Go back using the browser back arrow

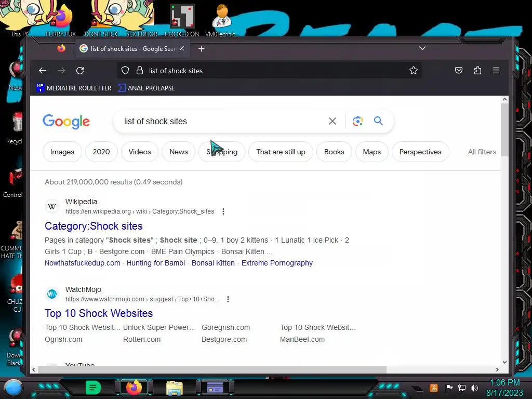coord(43,71)
